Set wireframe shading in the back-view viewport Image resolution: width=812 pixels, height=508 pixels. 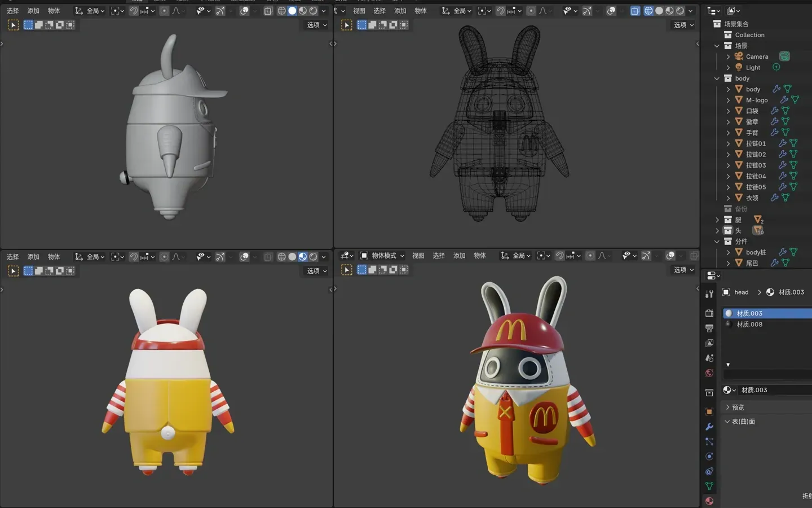click(x=281, y=257)
